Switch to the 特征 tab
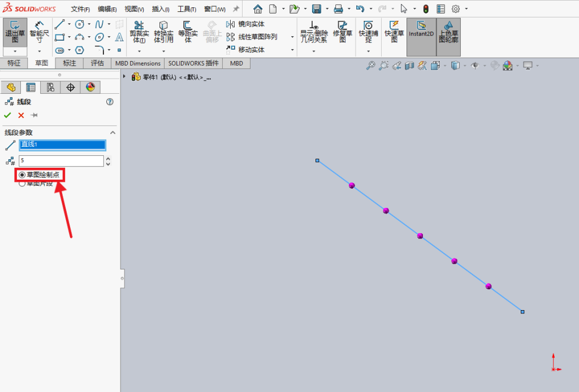This screenshot has height=392, width=579. 14,63
